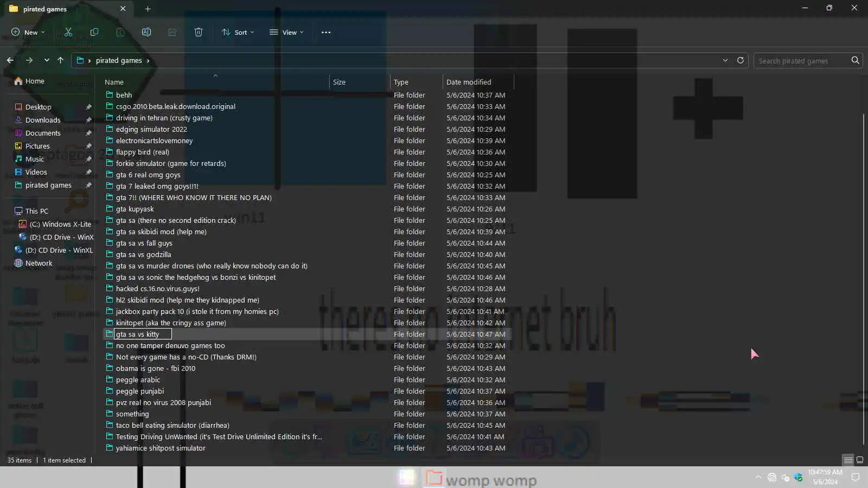Open Desktop in the navigation pane
The width and height of the screenshot is (868, 488).
38,107
